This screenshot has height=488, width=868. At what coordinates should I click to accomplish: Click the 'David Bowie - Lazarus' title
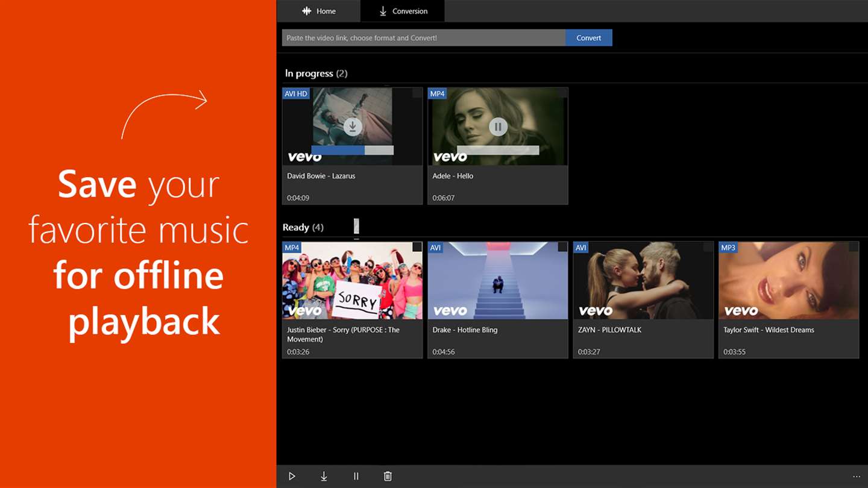pyautogui.click(x=321, y=176)
